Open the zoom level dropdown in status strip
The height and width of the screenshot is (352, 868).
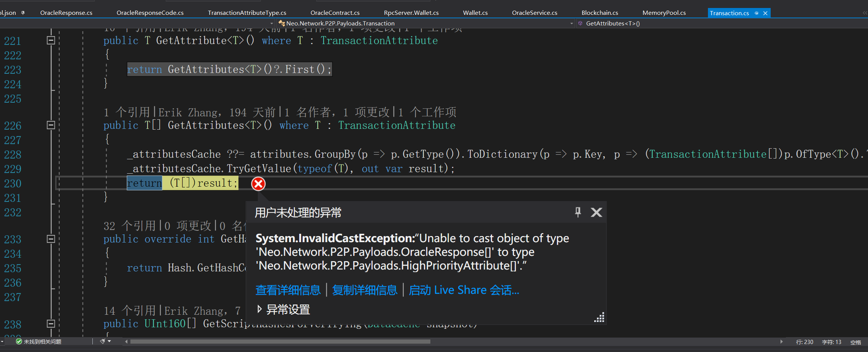click(x=2, y=341)
